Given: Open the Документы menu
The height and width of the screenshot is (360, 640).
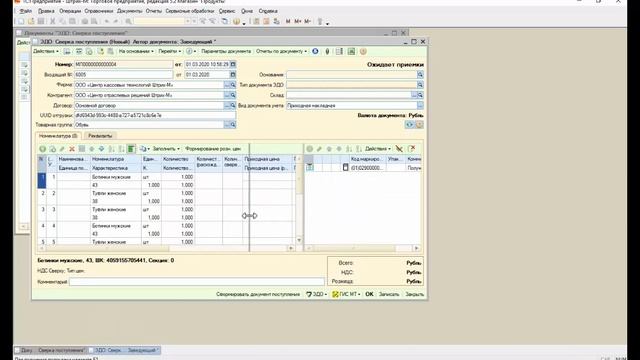Looking at the screenshot, I should (129, 11).
